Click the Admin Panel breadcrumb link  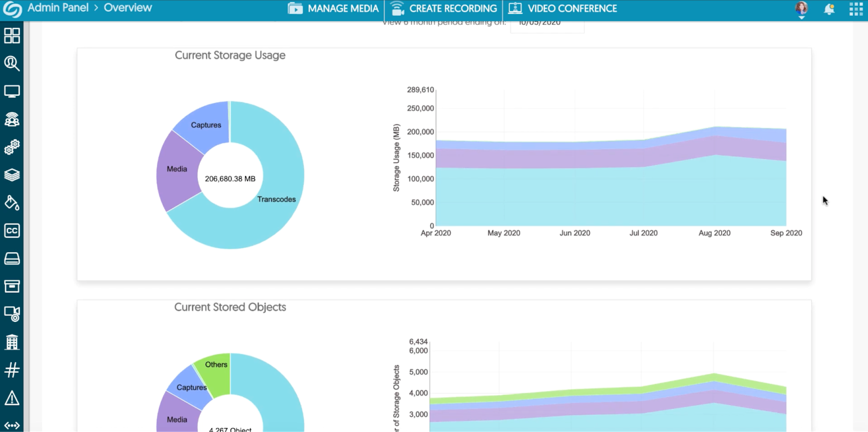(58, 8)
